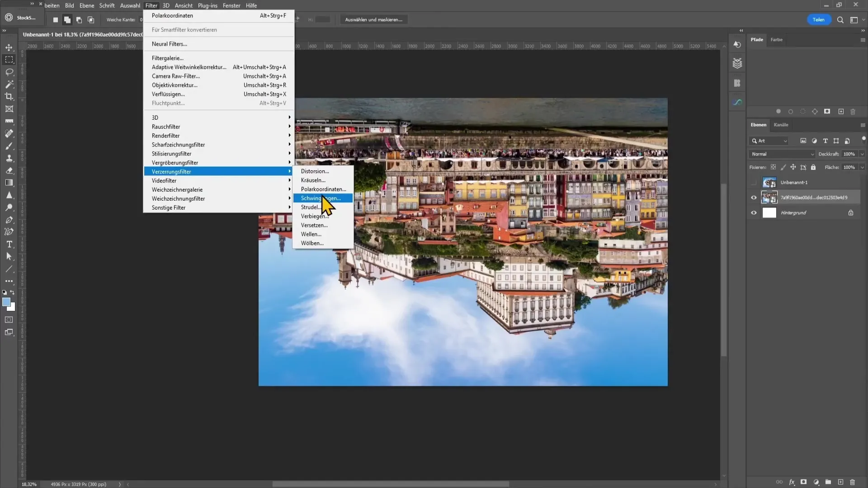Open Camera Raw-Filter
Screen dimensions: 868x488
coord(219,76)
